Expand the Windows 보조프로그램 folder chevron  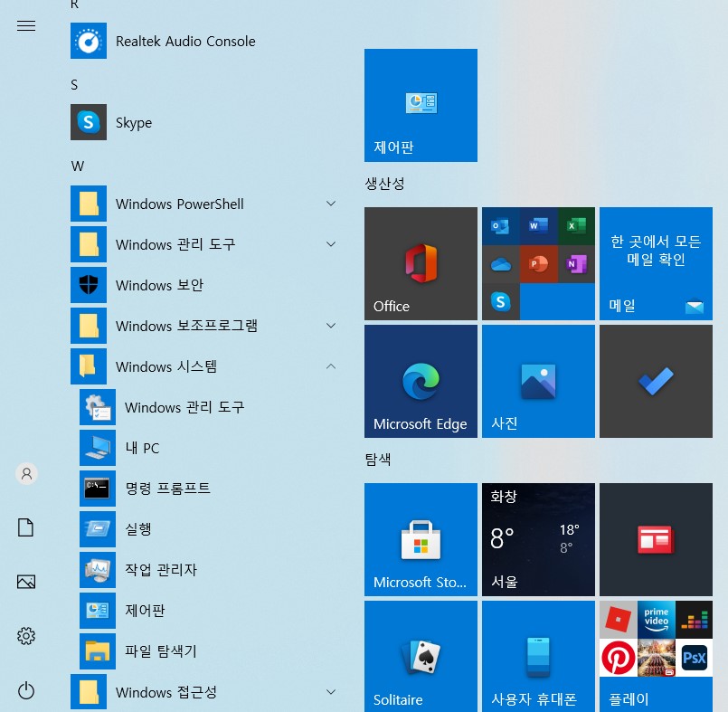331,326
